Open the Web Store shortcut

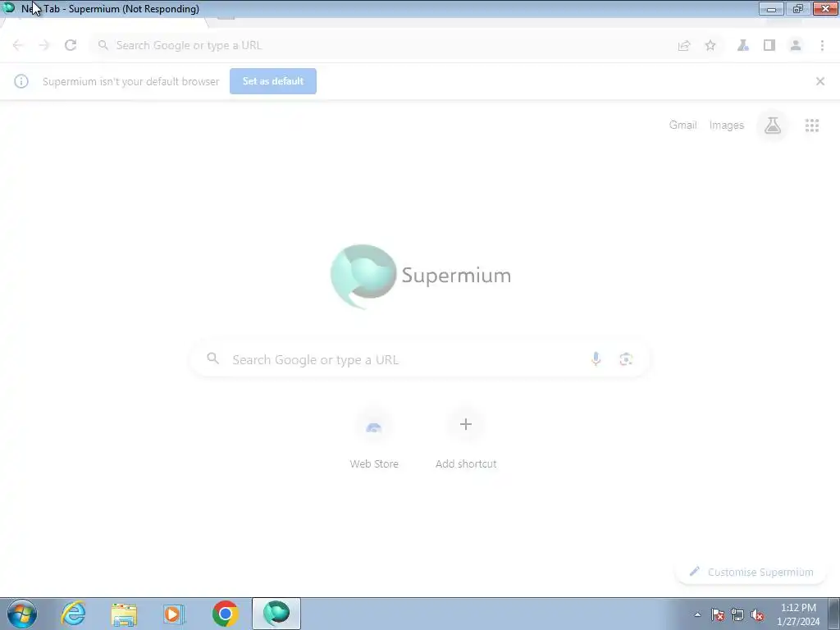pos(374,439)
